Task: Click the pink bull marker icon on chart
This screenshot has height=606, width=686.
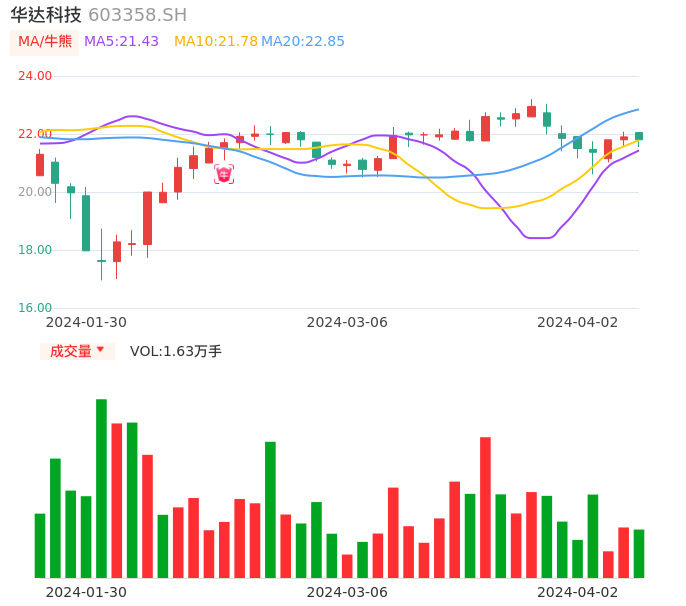Action: [x=224, y=174]
